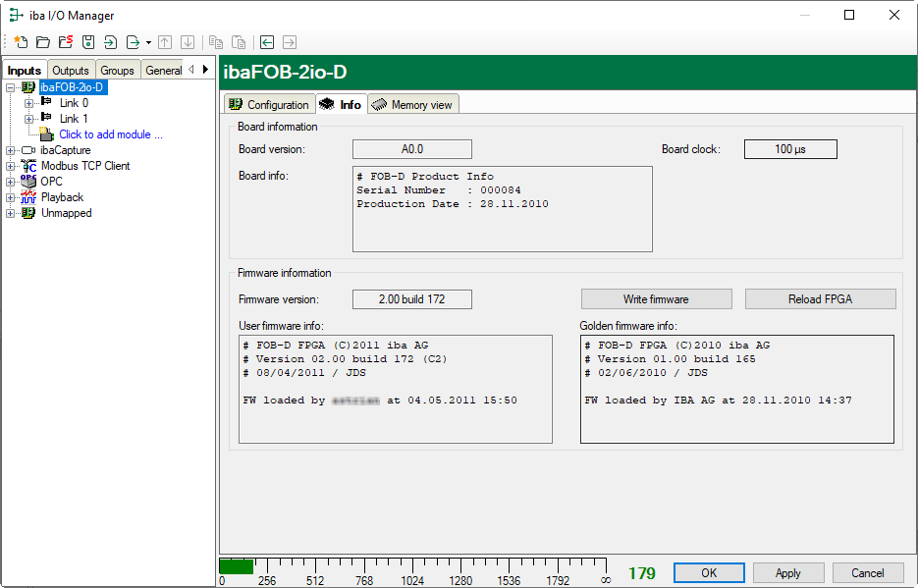Click the Import toolbar icon

[x=110, y=42]
